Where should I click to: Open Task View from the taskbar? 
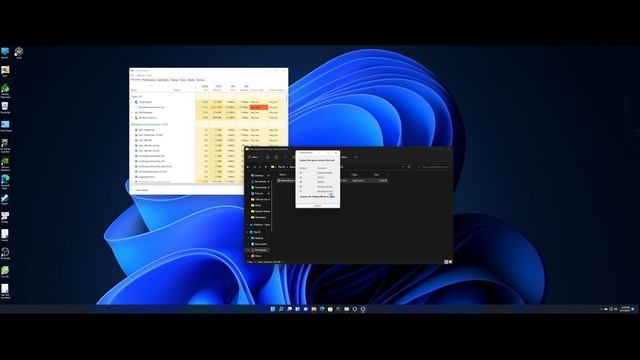pyautogui.click(x=289, y=309)
